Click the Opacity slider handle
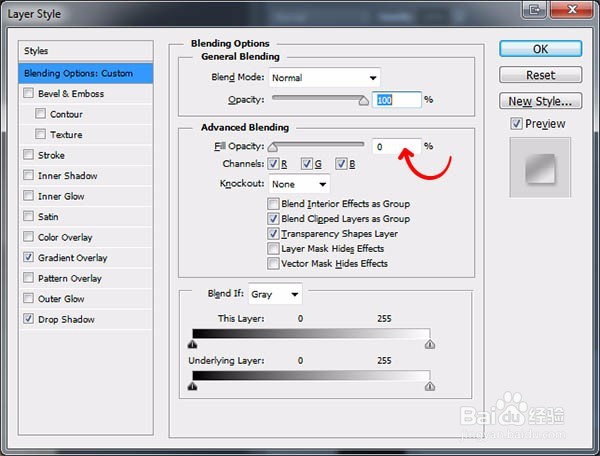Screen dimensions: 600x456 coord(364,101)
